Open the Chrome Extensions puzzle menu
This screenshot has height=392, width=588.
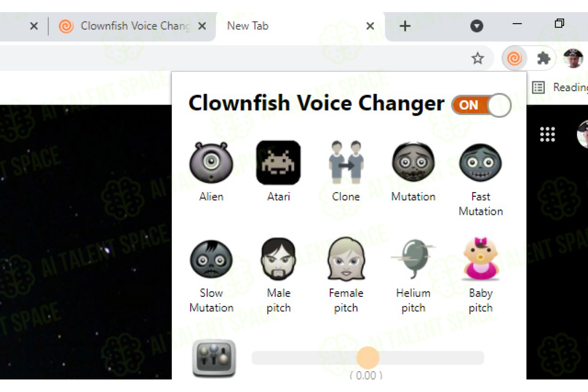point(543,58)
